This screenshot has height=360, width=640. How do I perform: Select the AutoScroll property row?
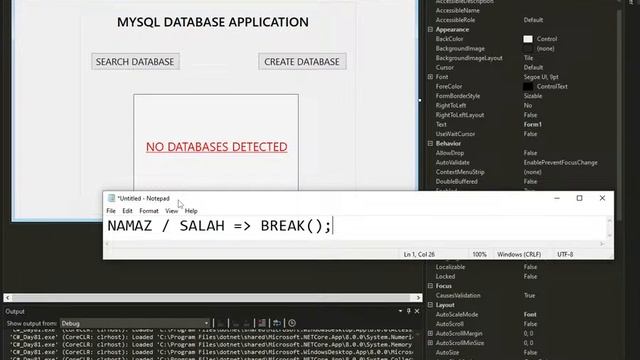pos(522,324)
